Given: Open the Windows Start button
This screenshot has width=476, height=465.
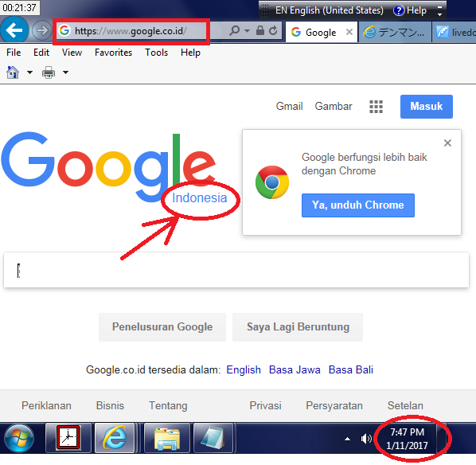Looking at the screenshot, I should point(19,438).
